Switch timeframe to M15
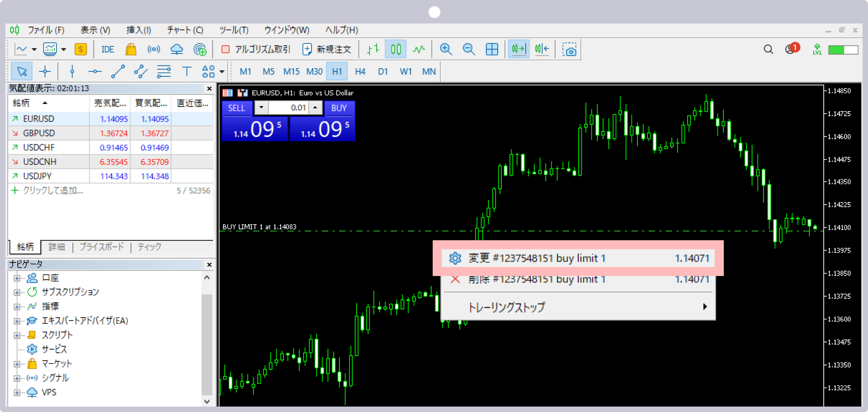The height and width of the screenshot is (412, 868). (292, 71)
